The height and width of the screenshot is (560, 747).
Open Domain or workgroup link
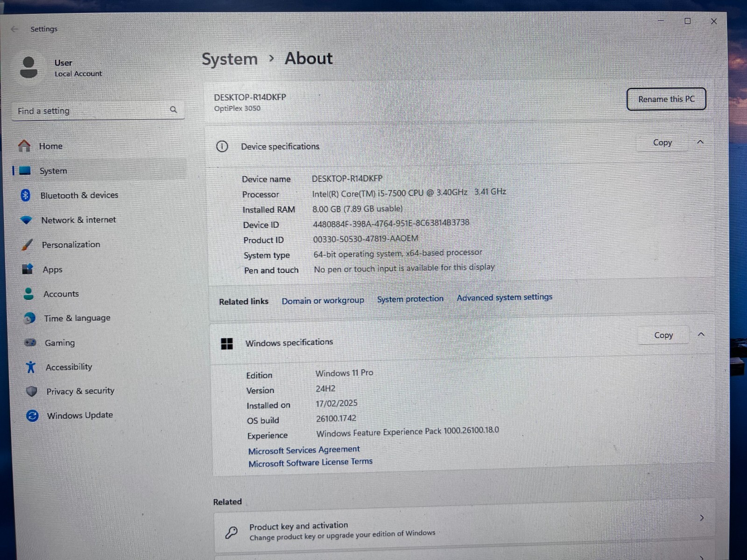click(x=323, y=301)
